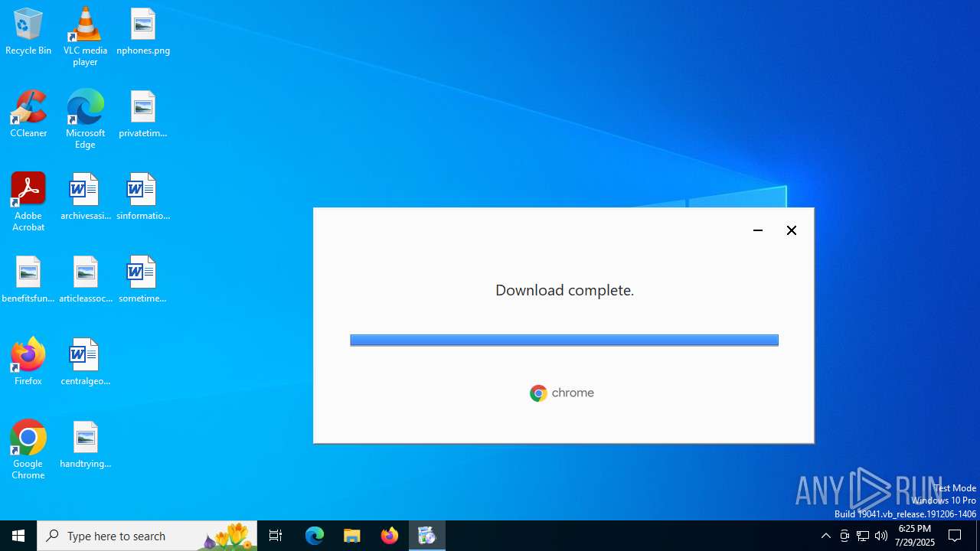The width and height of the screenshot is (980, 551).
Task: Open Task View on the taskbar
Action: (x=276, y=536)
